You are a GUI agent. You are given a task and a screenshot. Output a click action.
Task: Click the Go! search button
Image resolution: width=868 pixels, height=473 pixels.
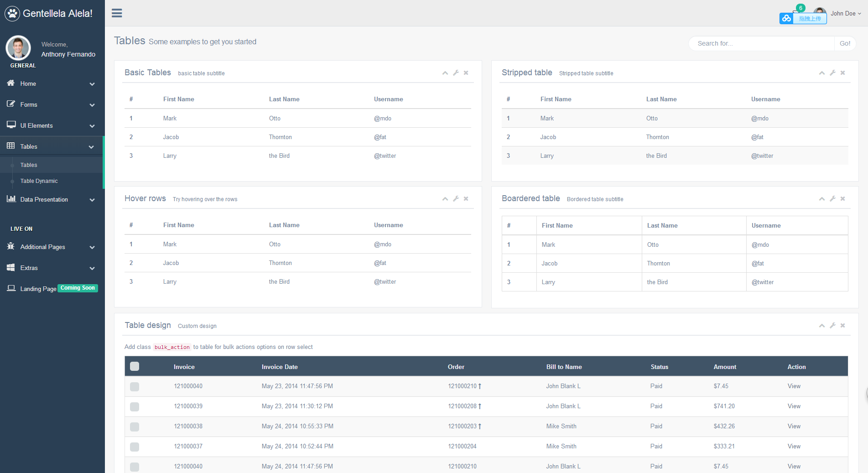(845, 43)
